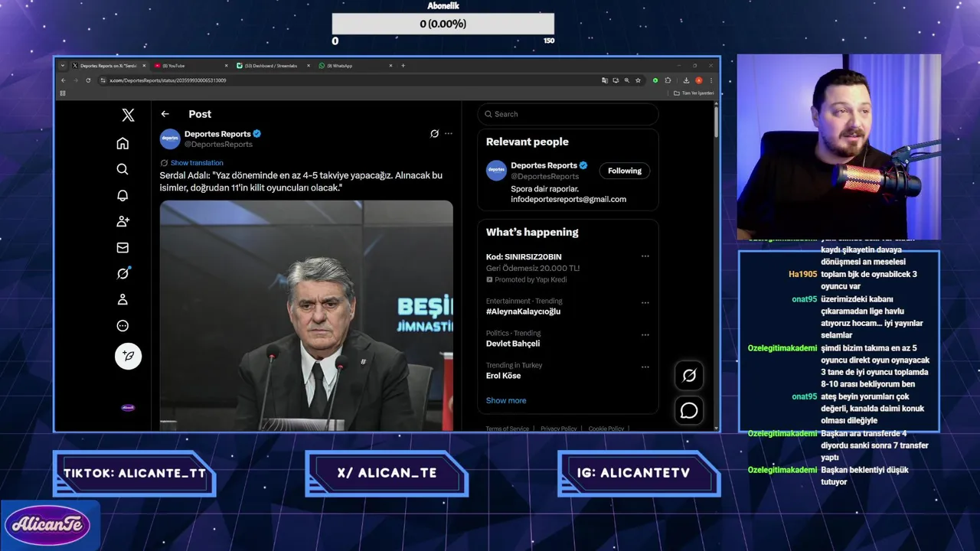The height and width of the screenshot is (551, 980).
Task: Open account avatar at sidebar bottom
Action: tap(128, 408)
